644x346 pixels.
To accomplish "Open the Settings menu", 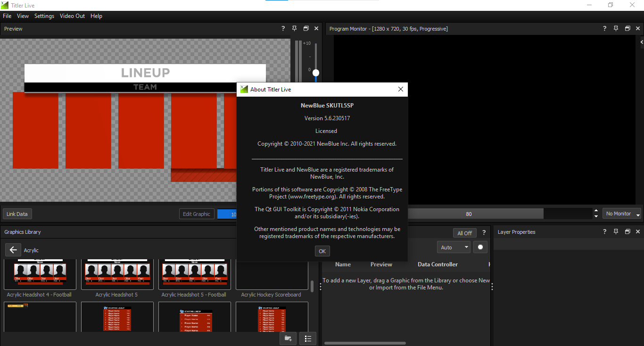I will click(x=44, y=16).
